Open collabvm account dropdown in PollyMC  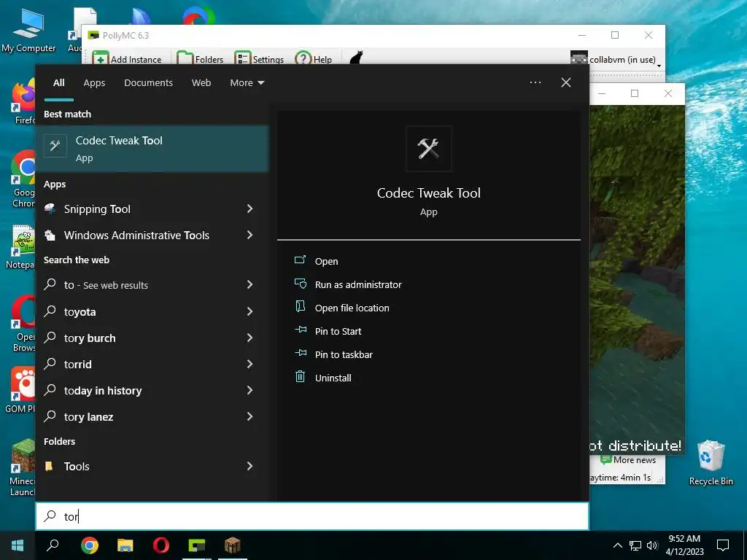[616, 60]
